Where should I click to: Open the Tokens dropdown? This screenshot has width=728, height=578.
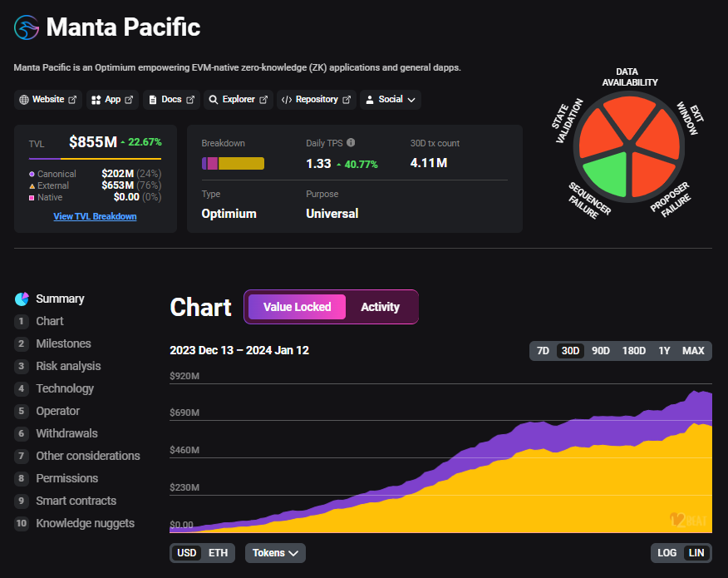(x=275, y=553)
